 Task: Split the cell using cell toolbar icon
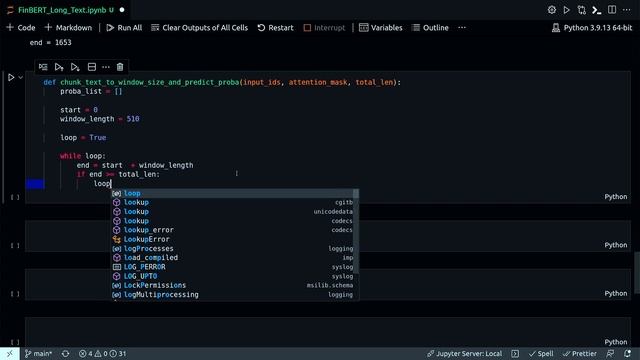coord(92,67)
